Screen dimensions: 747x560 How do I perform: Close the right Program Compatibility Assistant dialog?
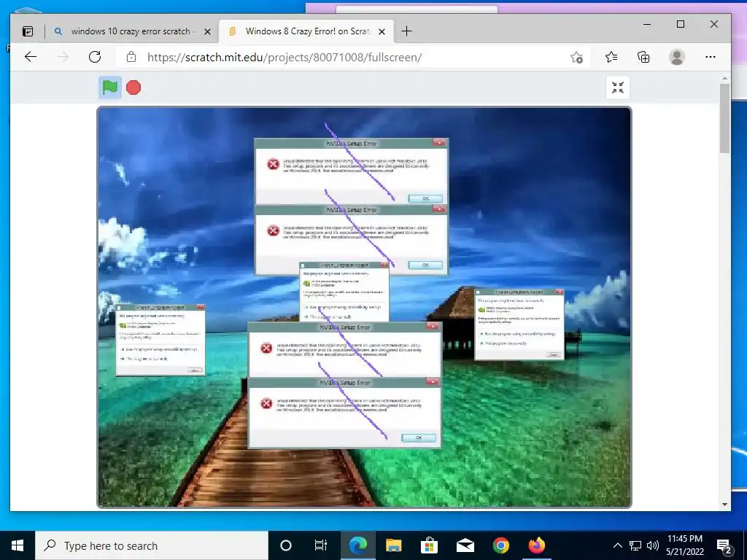coord(560,292)
